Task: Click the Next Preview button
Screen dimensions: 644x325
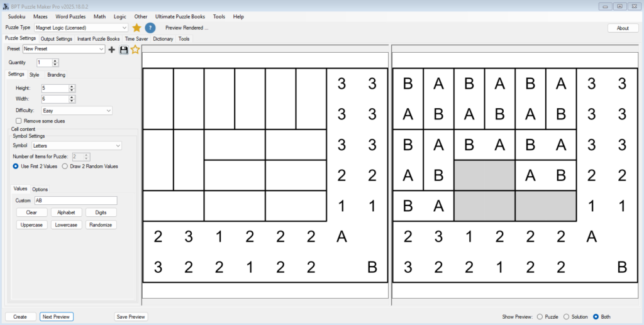Action: tap(57, 317)
